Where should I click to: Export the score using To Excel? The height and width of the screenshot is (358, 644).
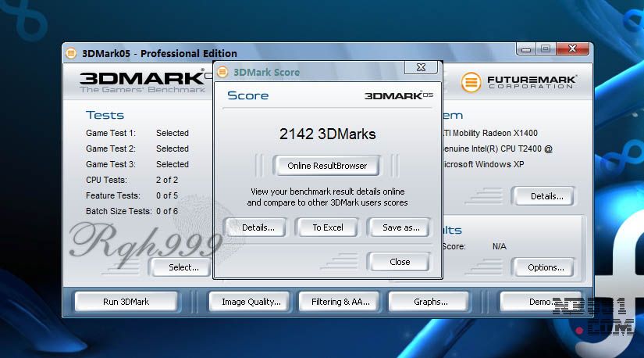pyautogui.click(x=328, y=227)
